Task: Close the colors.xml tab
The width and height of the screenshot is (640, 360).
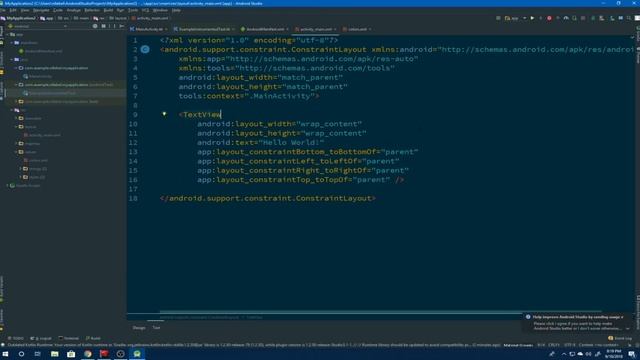Action: (x=370, y=29)
